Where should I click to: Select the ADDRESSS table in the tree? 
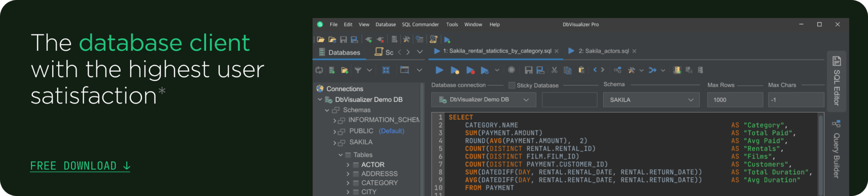tap(379, 174)
